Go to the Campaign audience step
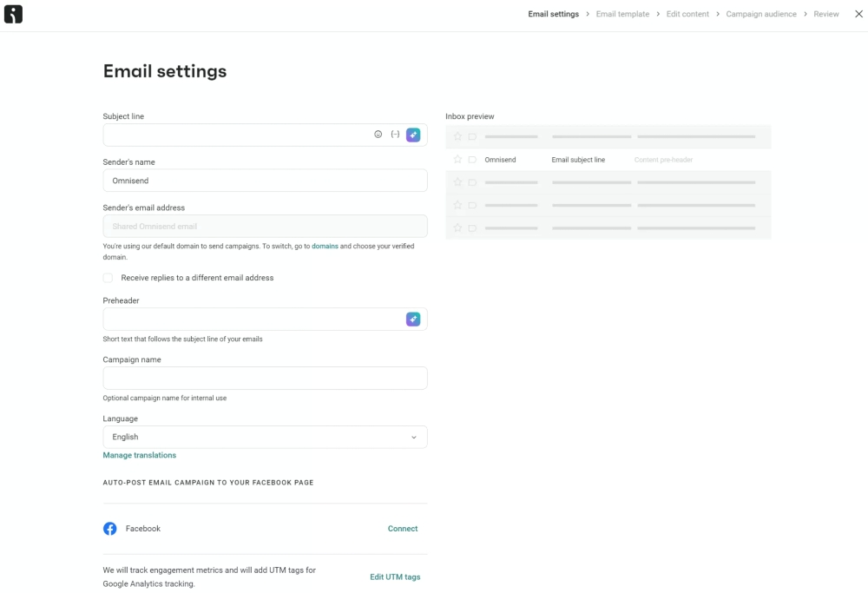Viewport: 868px width, 593px height. tap(760, 14)
